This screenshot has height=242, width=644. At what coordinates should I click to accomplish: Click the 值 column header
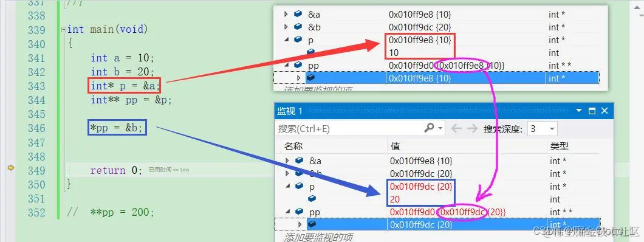point(395,147)
